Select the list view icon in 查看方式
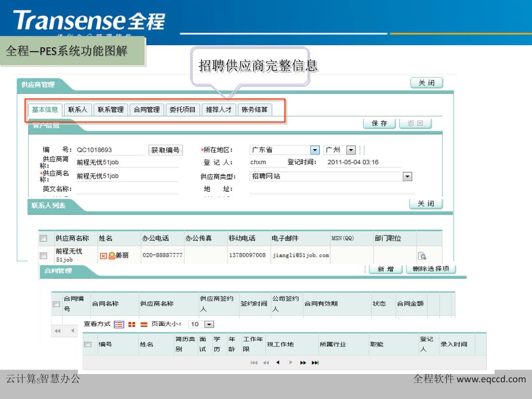The width and height of the screenshot is (532, 399). pyautogui.click(x=119, y=324)
